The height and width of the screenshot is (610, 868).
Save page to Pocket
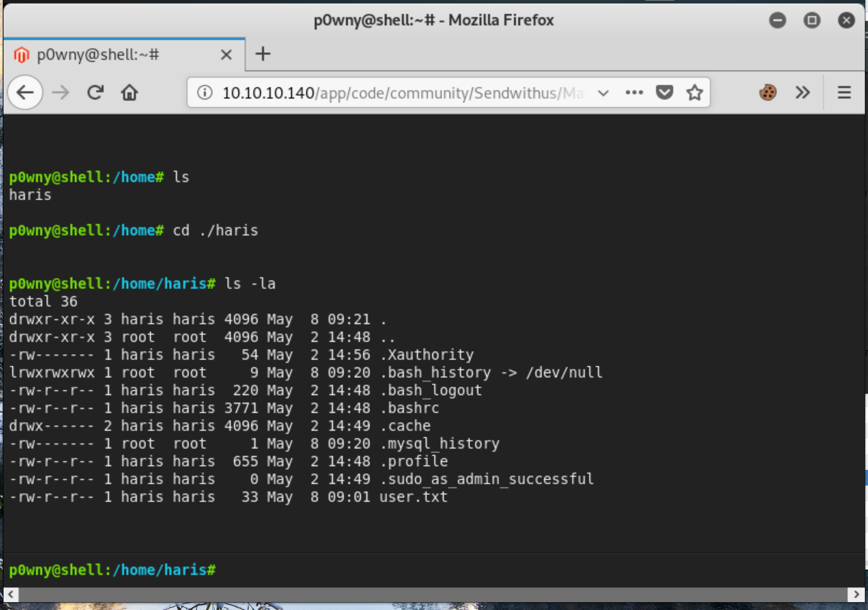coord(664,93)
